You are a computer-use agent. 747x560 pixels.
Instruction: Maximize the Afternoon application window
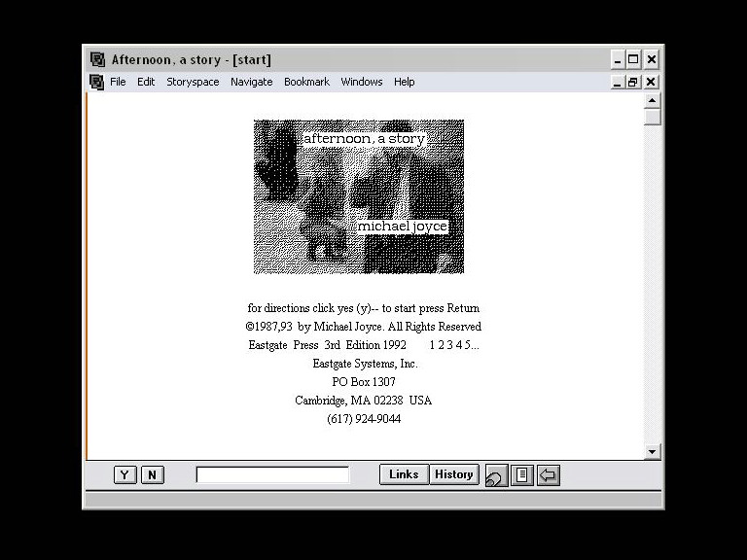[633, 59]
